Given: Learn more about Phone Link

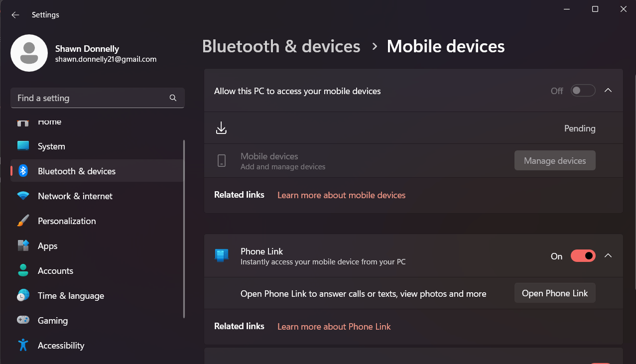Looking at the screenshot, I should pyautogui.click(x=334, y=326).
